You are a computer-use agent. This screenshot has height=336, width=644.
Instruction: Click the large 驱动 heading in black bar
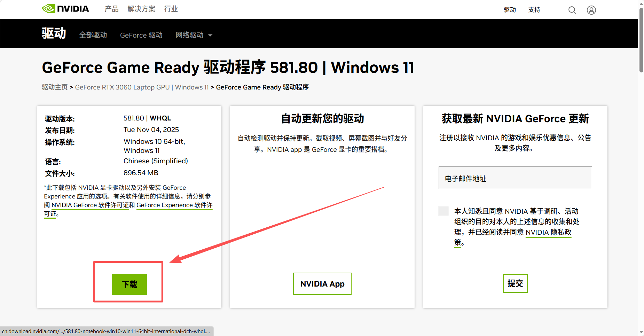coord(54,33)
